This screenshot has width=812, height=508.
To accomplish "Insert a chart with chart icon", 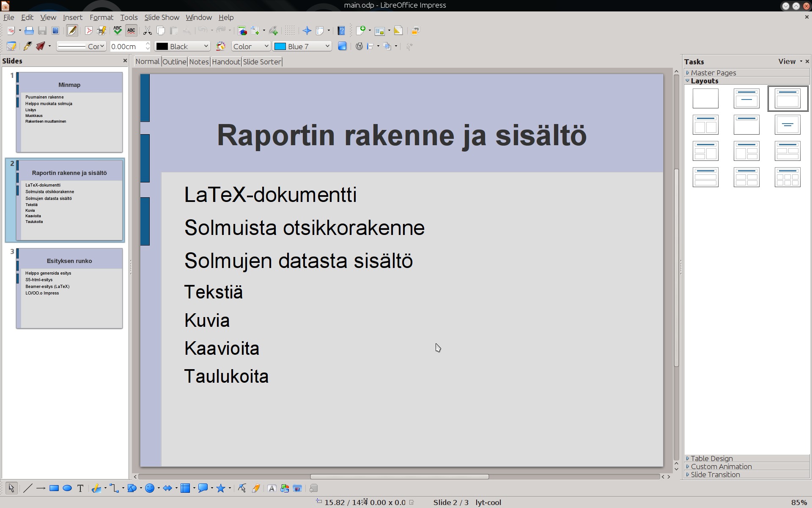I will click(x=242, y=30).
